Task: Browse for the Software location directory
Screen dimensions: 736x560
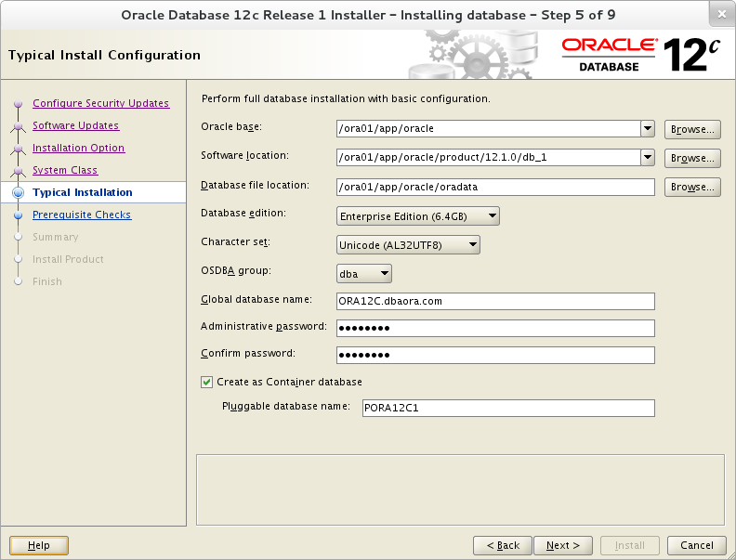Action: point(692,158)
